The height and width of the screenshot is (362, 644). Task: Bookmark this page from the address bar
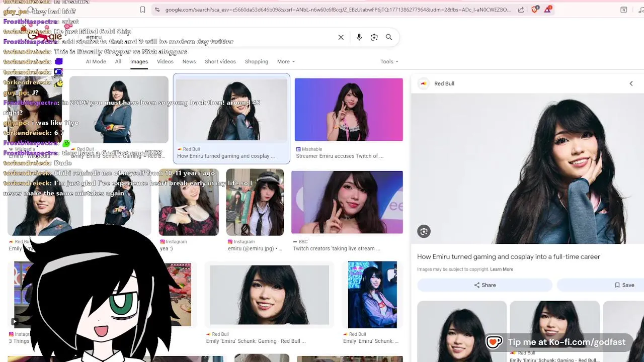143,10
